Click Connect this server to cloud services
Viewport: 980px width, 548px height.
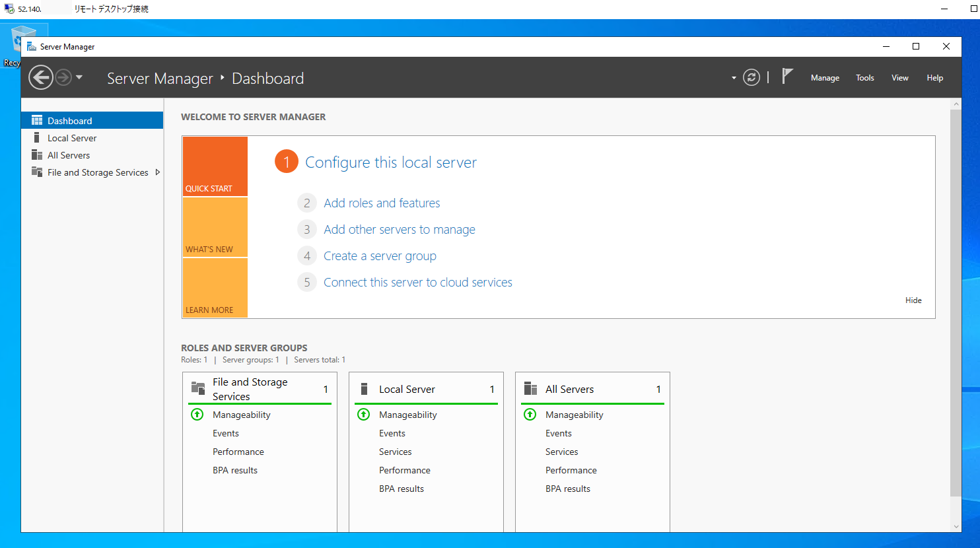point(418,282)
